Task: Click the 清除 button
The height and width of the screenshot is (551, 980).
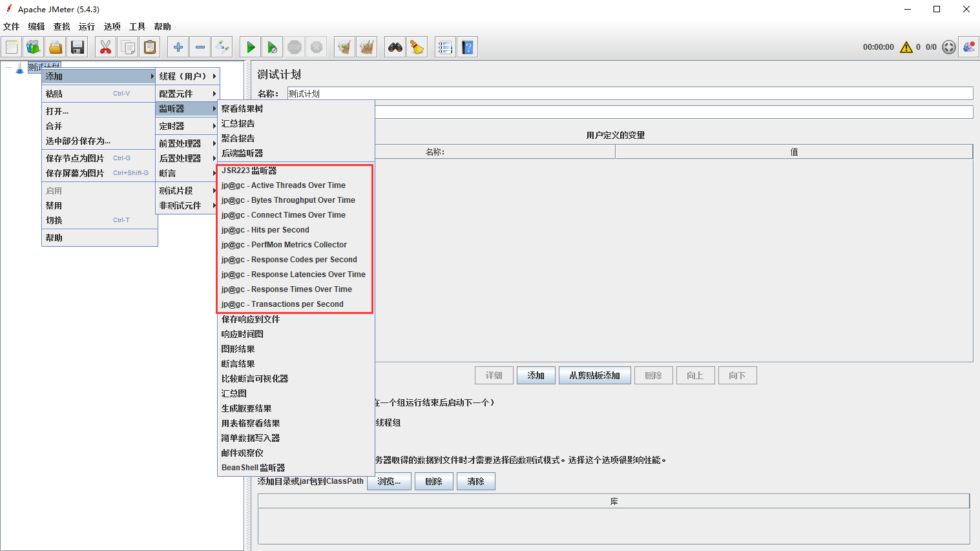Action: point(475,481)
